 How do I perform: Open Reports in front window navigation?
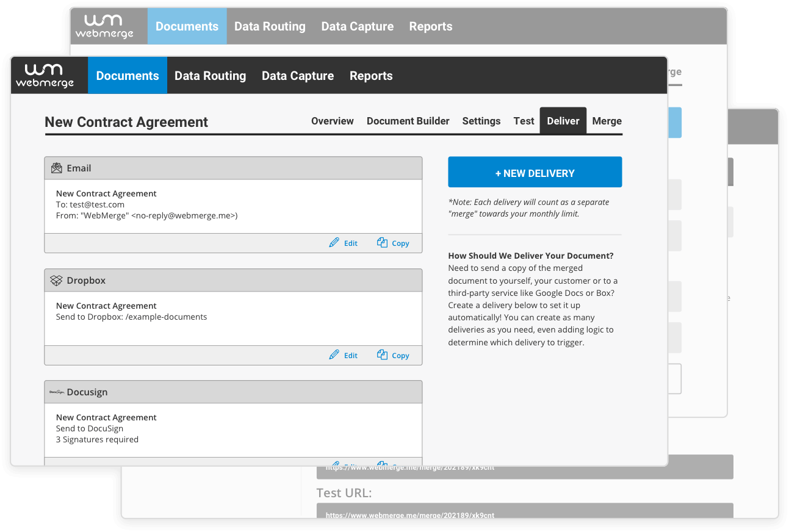pyautogui.click(x=371, y=76)
